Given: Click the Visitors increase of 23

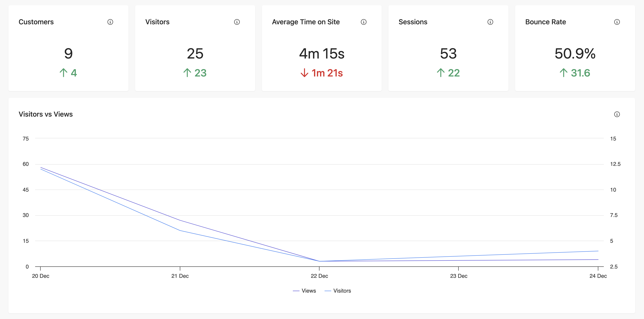Looking at the screenshot, I should 195,73.
